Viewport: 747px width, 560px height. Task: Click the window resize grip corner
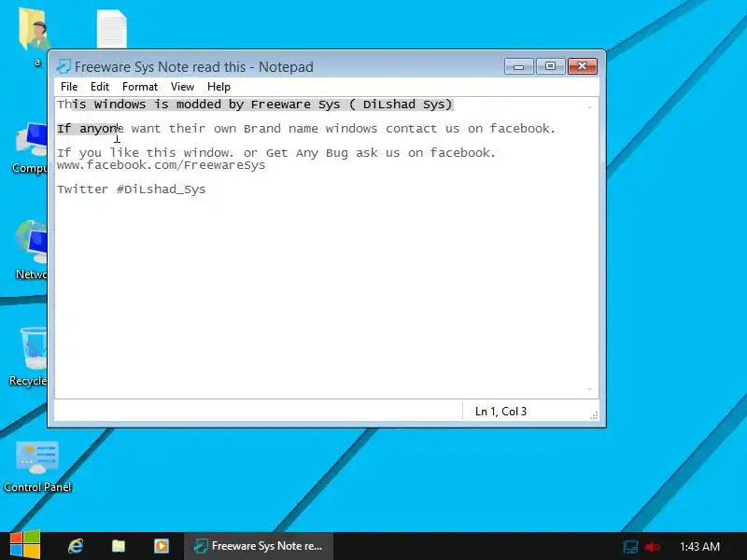pos(594,415)
